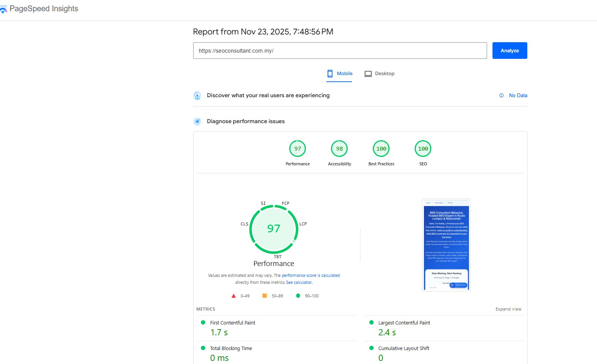This screenshot has width=597, height=364.
Task: Click the FCP label on gauge
Action: tap(286, 203)
